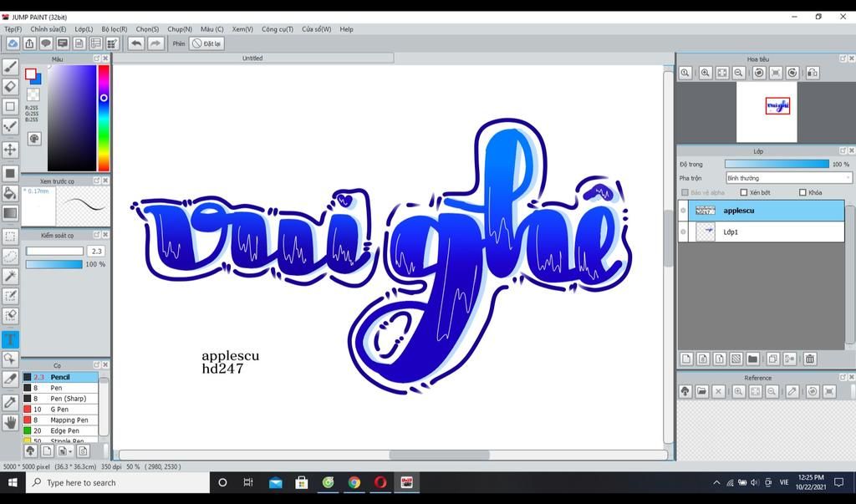
Task: Select the Bucket fill tool
Action: pyautogui.click(x=10, y=193)
